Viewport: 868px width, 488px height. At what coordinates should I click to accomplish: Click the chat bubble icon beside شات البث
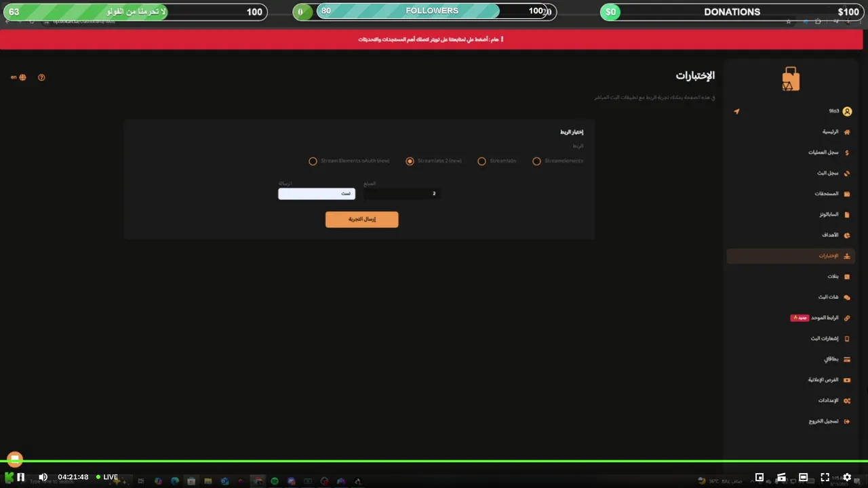pyautogui.click(x=847, y=297)
